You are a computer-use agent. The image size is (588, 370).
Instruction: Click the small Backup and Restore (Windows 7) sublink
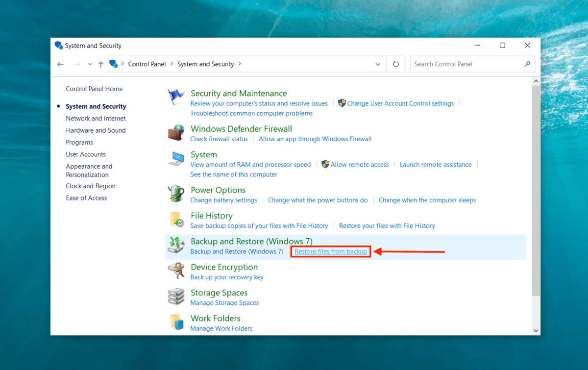237,251
